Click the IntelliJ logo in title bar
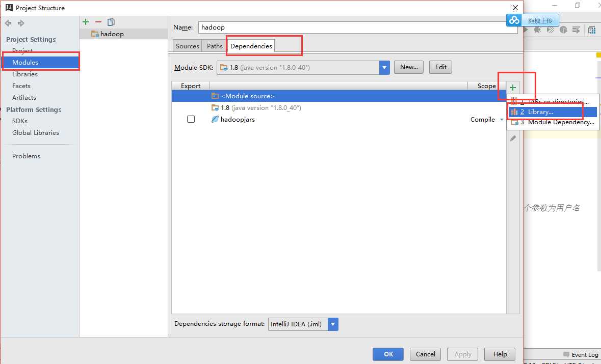The width and height of the screenshot is (601, 364). coord(9,8)
